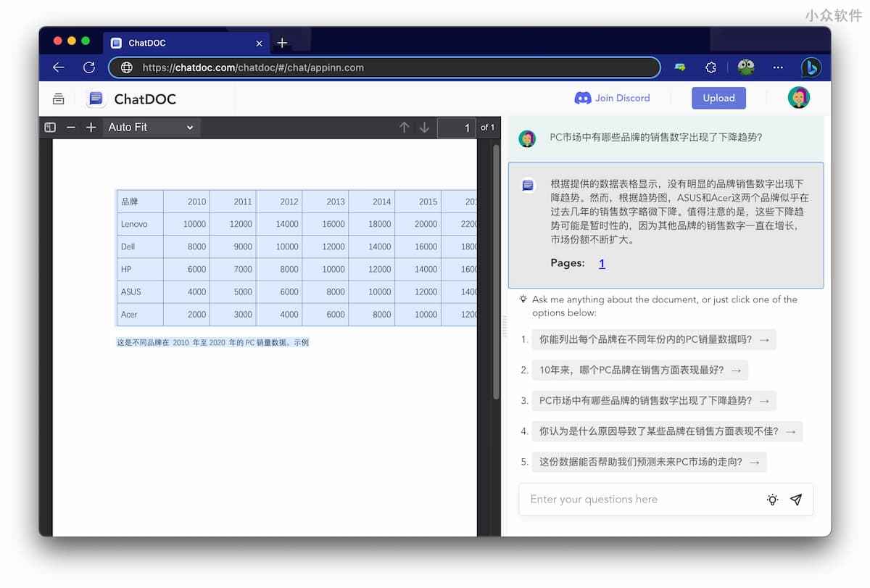Viewport: 870px width, 588px height.
Task: Open the document list icon beside ChatDOC logo
Action: coord(58,99)
